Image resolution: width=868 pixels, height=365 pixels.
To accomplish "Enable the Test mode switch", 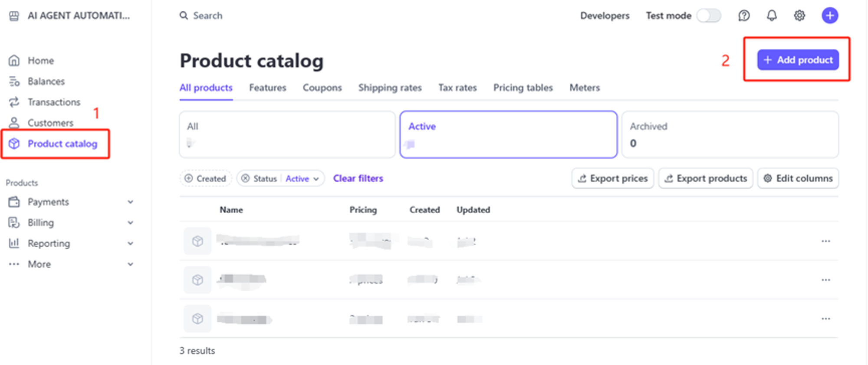I will pyautogui.click(x=708, y=16).
